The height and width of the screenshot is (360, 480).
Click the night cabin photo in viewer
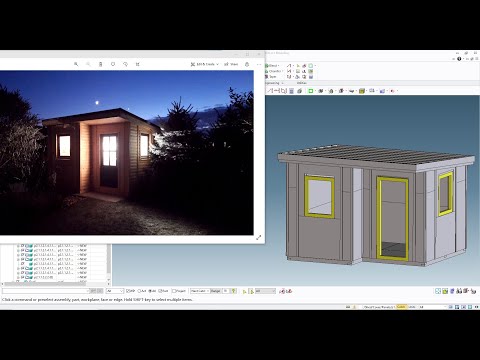click(x=127, y=152)
